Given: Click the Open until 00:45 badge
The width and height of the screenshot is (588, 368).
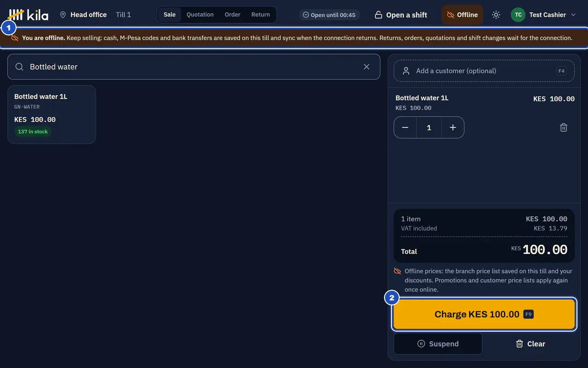Looking at the screenshot, I should coord(329,15).
